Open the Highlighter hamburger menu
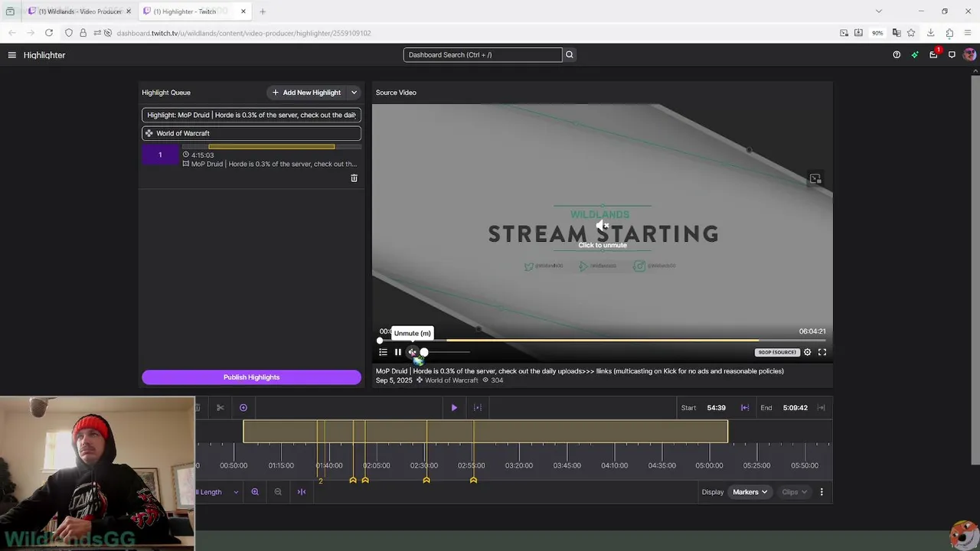Viewport: 980px width, 551px height. (11, 55)
